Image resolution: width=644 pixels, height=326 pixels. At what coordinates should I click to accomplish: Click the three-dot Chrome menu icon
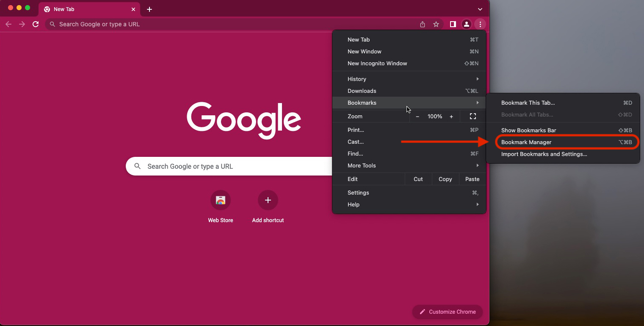point(480,24)
